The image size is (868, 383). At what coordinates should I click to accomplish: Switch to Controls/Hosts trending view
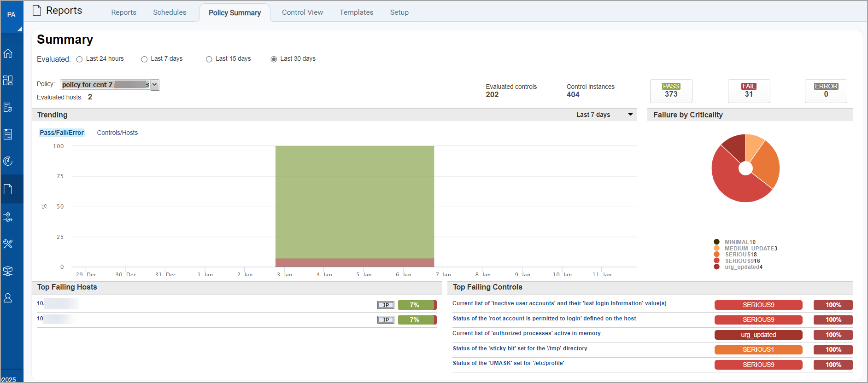117,133
